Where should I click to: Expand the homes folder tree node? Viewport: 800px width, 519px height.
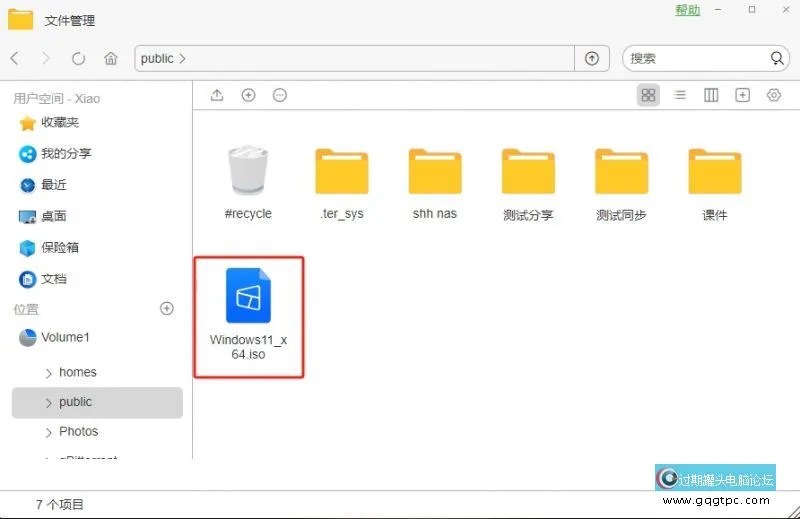49,373
